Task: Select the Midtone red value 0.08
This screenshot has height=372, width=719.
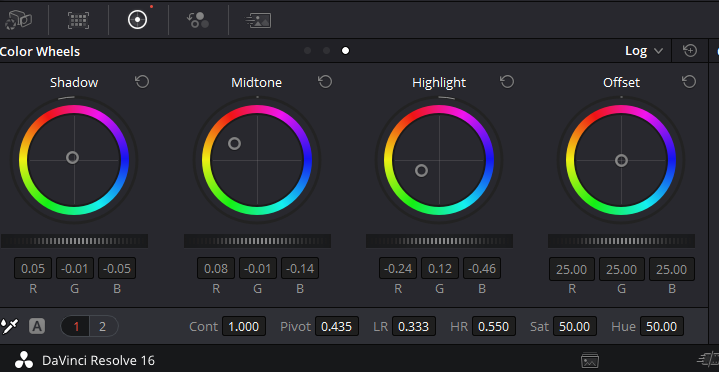Action: pos(216,268)
